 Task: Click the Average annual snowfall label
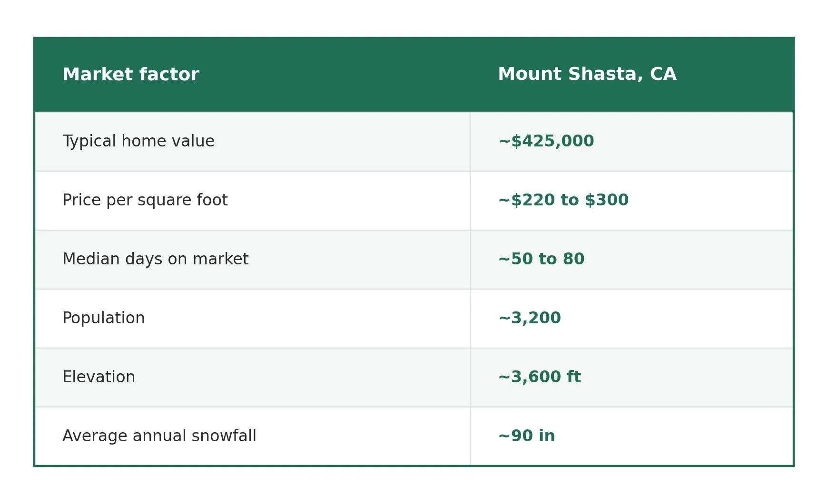pyautogui.click(x=159, y=436)
